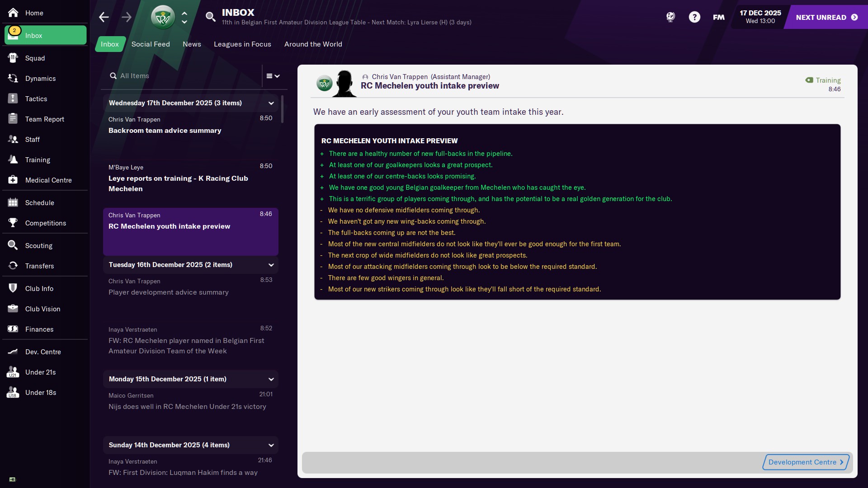This screenshot has height=488, width=868.
Task: Collapse Tuesday 16th December 2025 group
Action: (x=271, y=265)
